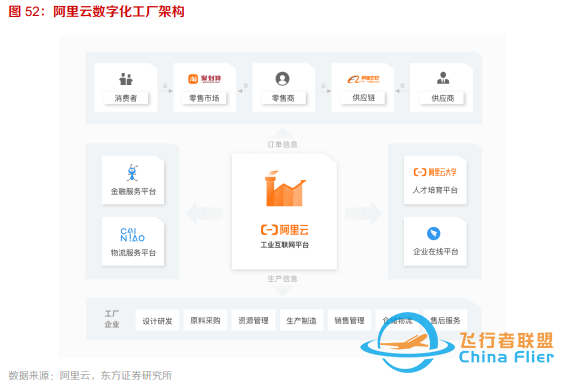Image resolution: width=561 pixels, height=383 pixels.
Task: Select the 设计研发 box
Action: 157,320
